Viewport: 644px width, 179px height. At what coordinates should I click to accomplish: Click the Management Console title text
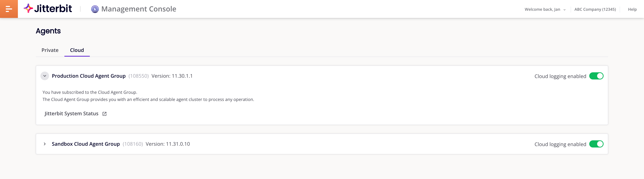139,9
